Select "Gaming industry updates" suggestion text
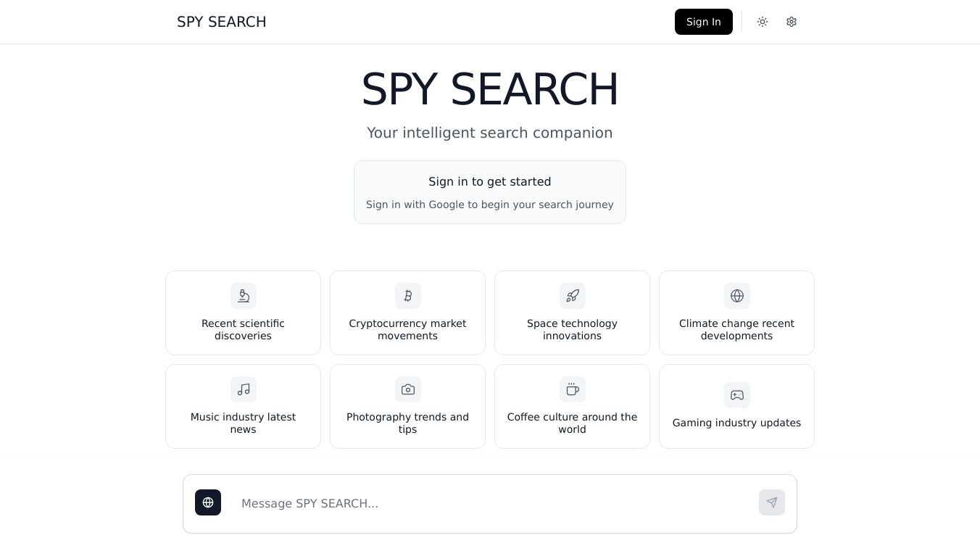Image resolution: width=980 pixels, height=551 pixels. click(x=737, y=423)
